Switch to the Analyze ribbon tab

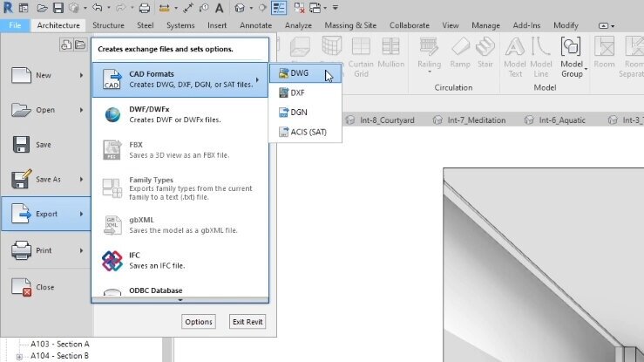298,25
